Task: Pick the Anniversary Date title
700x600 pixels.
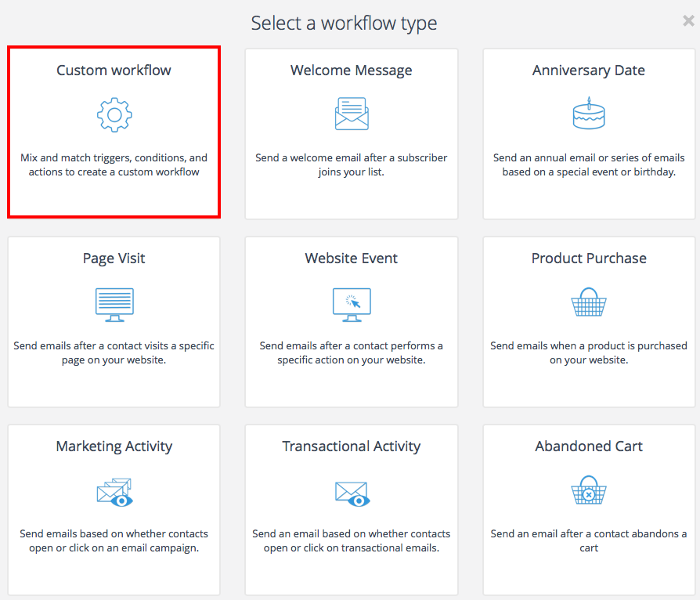Action: coord(589,70)
